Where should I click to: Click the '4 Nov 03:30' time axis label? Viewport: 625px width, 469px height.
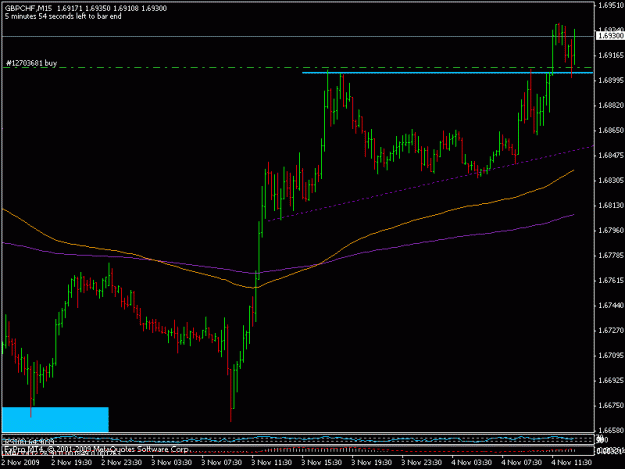click(472, 463)
